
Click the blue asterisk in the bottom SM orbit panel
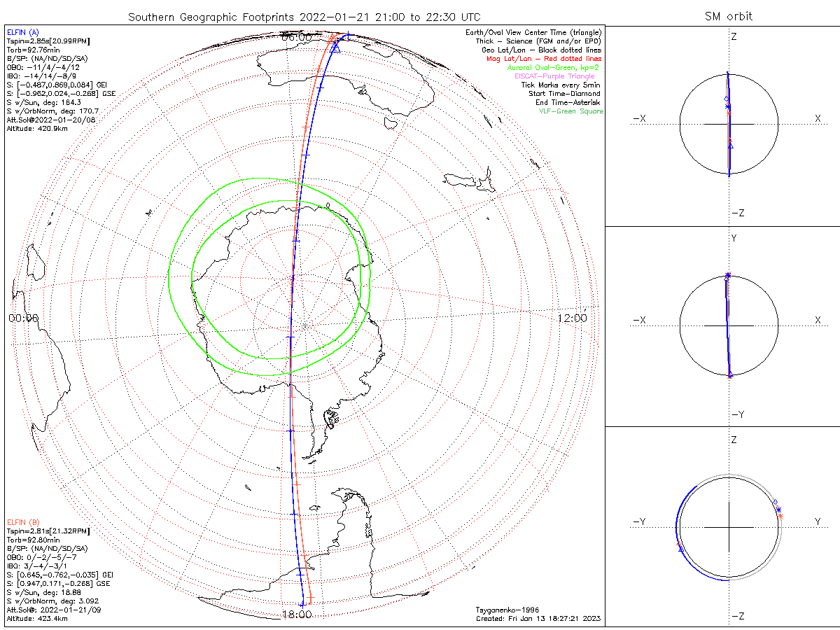point(778,509)
